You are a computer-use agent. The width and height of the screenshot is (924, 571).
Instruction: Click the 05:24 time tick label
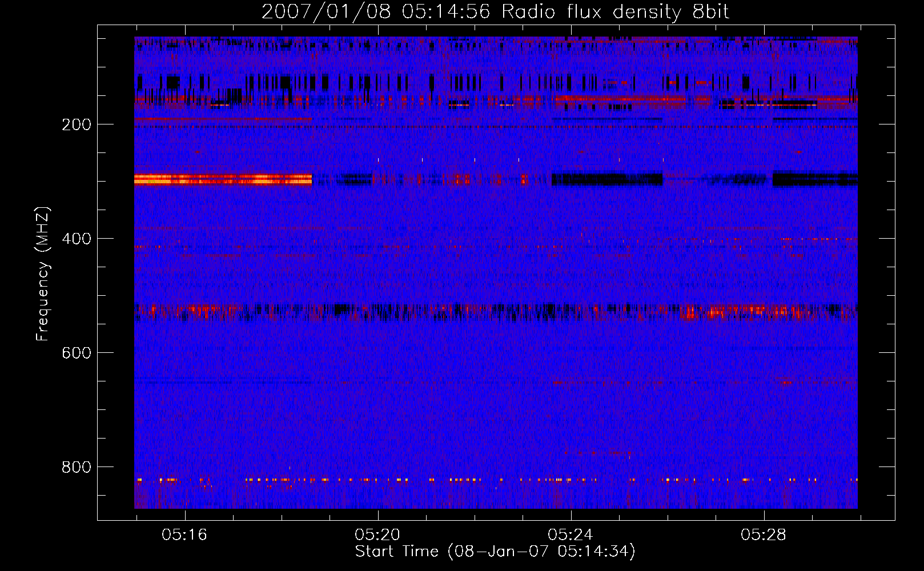571,534
